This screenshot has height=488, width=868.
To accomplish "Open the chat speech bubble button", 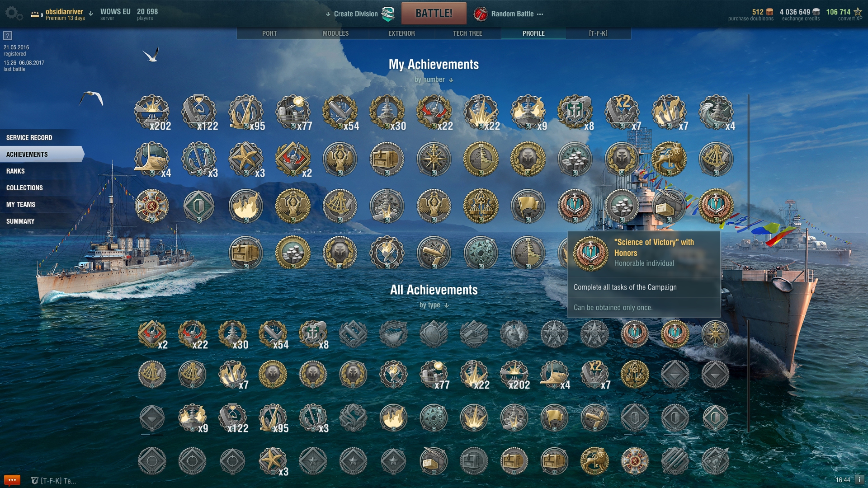I will click(12, 480).
